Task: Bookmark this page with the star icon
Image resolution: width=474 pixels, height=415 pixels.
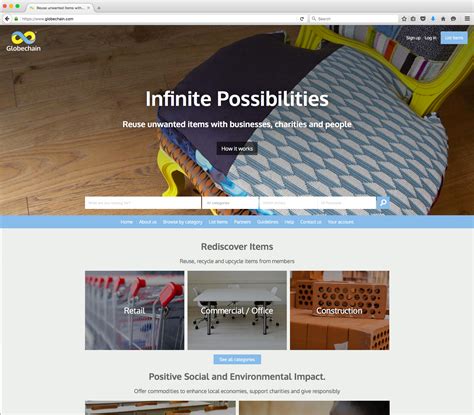Action: (x=404, y=19)
